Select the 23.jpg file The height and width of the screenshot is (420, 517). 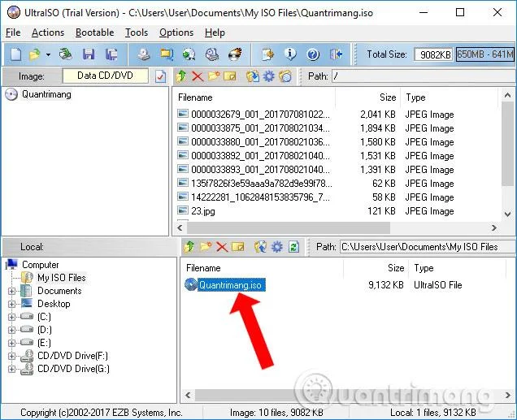coord(203,211)
